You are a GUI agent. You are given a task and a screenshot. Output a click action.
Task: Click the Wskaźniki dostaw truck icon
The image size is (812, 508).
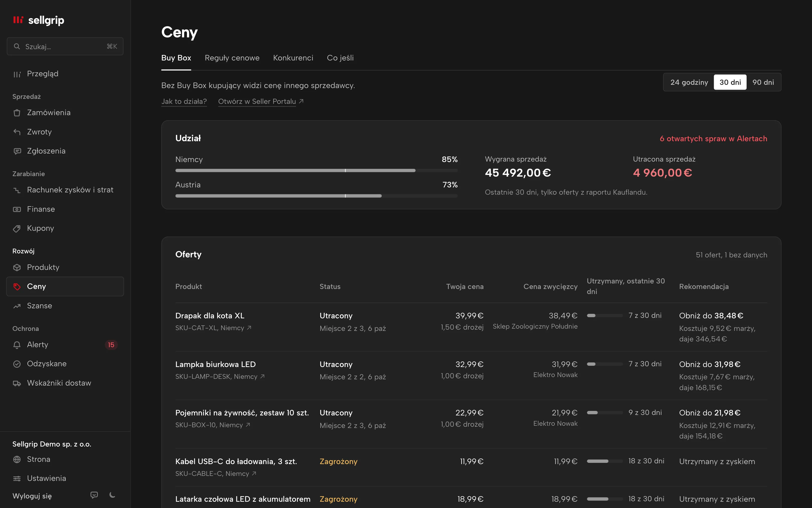coord(17,383)
